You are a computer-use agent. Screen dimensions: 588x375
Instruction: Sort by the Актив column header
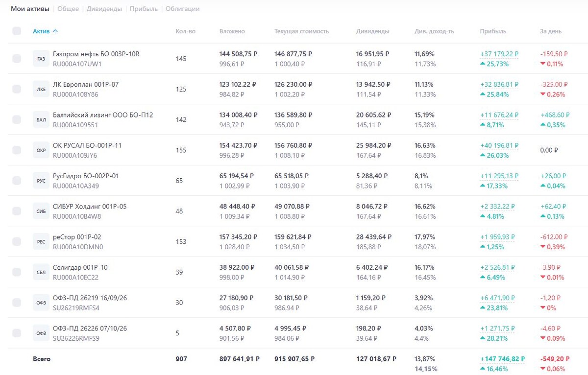[45, 31]
